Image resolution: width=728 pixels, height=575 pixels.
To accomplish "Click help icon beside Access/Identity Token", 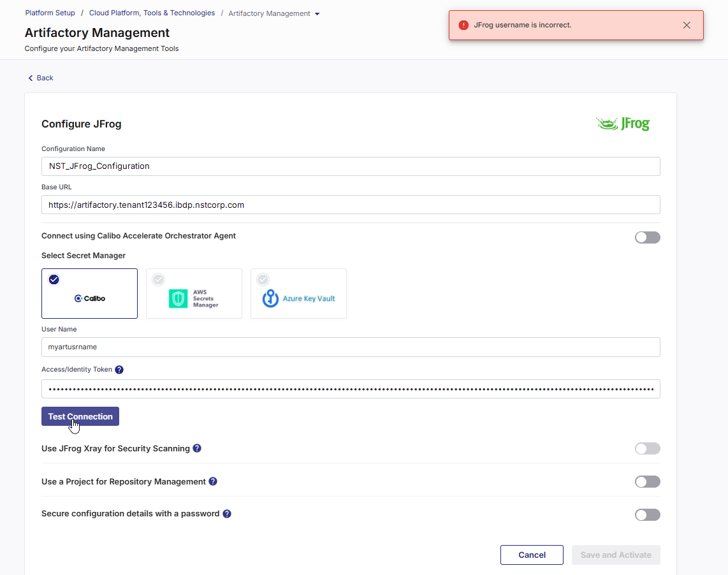I will point(119,370).
